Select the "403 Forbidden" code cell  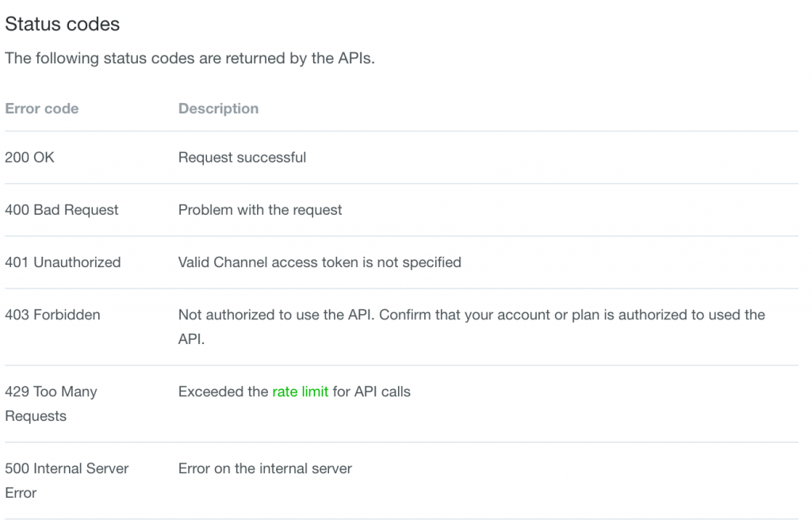point(52,315)
